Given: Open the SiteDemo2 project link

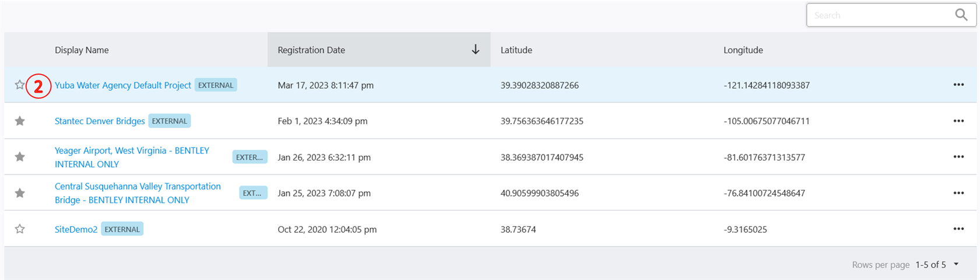Looking at the screenshot, I should click(x=76, y=229).
